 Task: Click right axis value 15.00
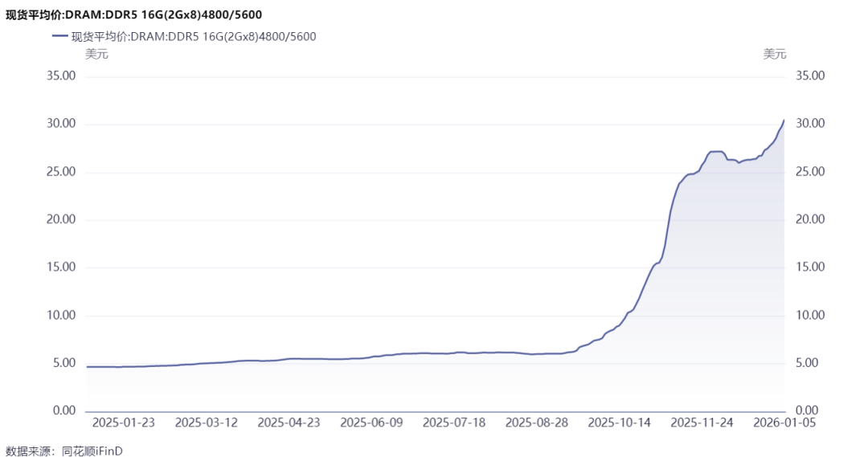[x=810, y=267]
